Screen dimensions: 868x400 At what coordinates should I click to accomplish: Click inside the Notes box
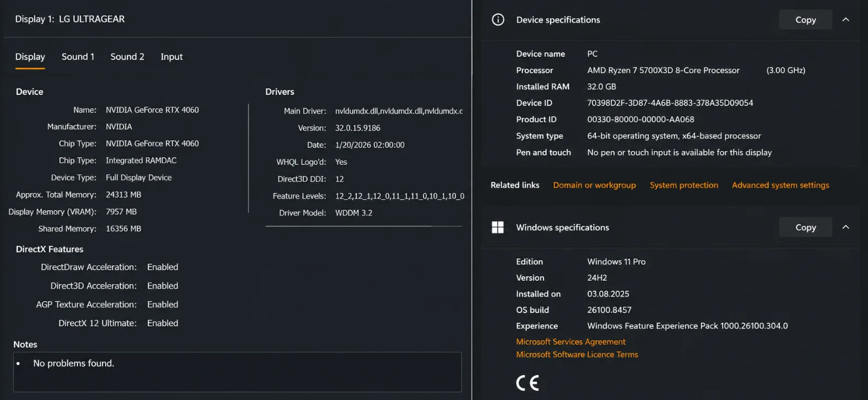point(237,372)
